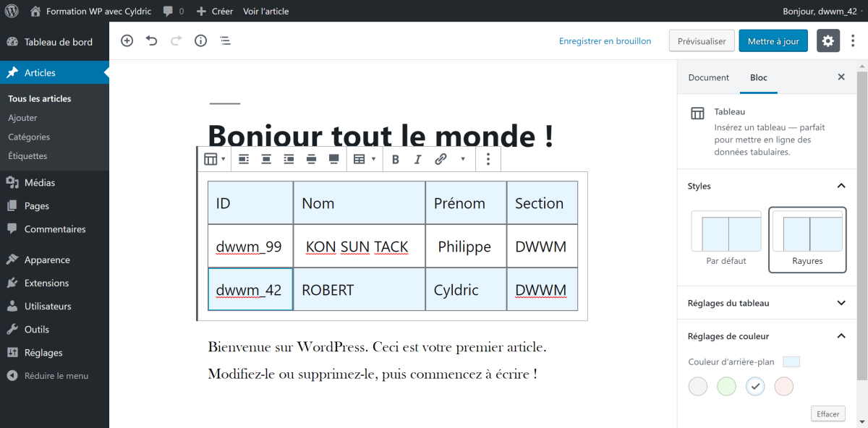The width and height of the screenshot is (868, 428).
Task: Open the 'Réglages' admin menu
Action: pos(54,353)
